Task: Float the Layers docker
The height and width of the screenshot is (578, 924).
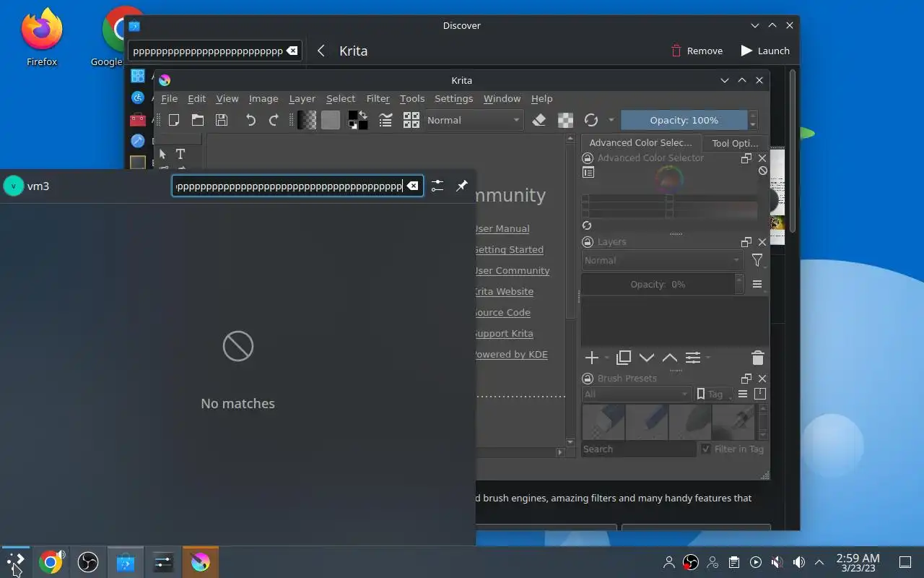Action: (746, 242)
